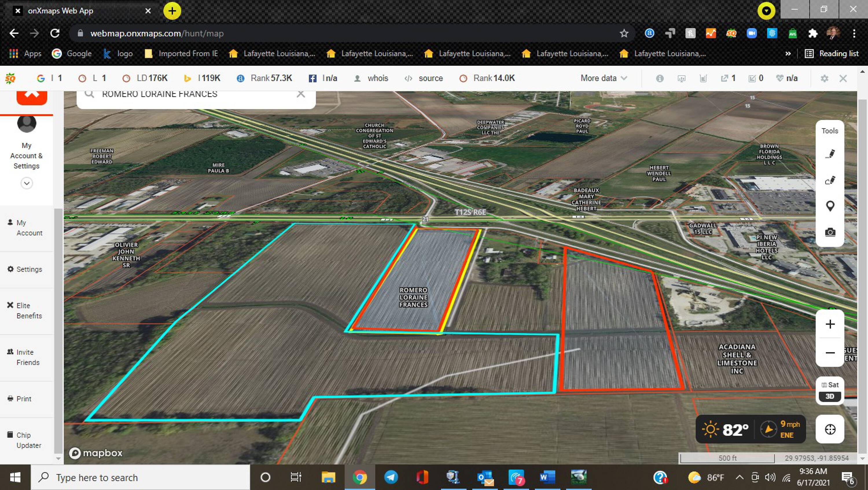Click the whois link in SEO bar
Image resolution: width=868 pixels, height=490 pixels.
(x=377, y=78)
